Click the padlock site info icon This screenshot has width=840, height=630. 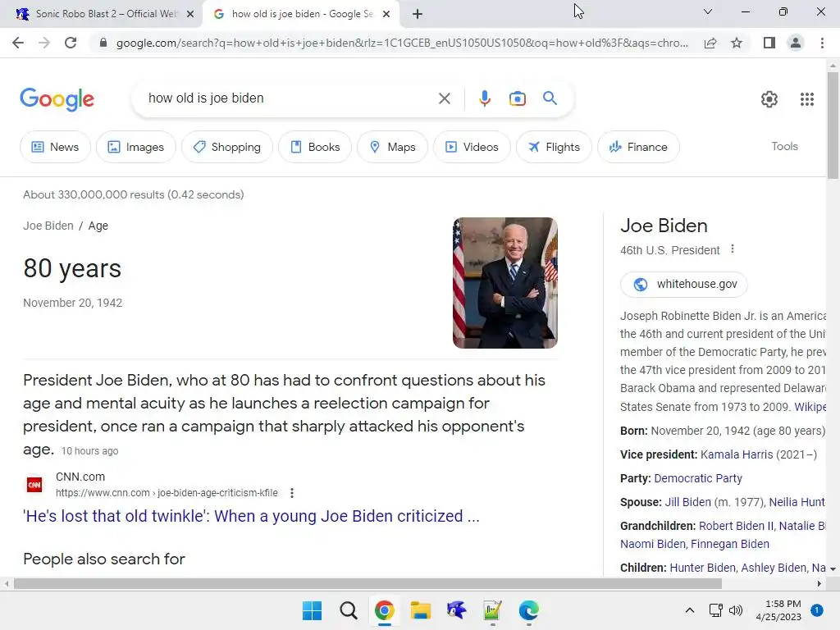103,43
